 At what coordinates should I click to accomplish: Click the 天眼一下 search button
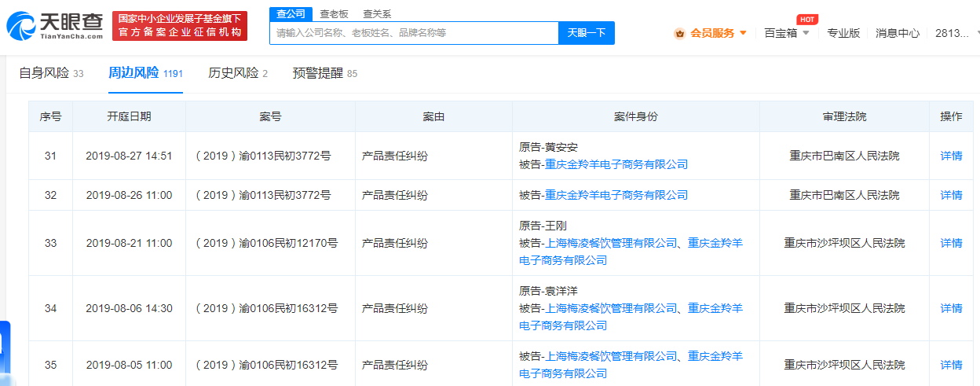point(587,33)
